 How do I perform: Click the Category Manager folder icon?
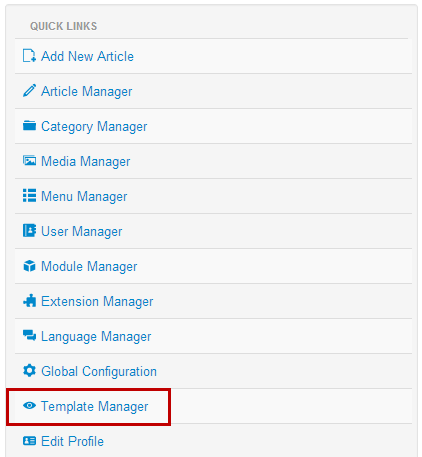pos(29,126)
